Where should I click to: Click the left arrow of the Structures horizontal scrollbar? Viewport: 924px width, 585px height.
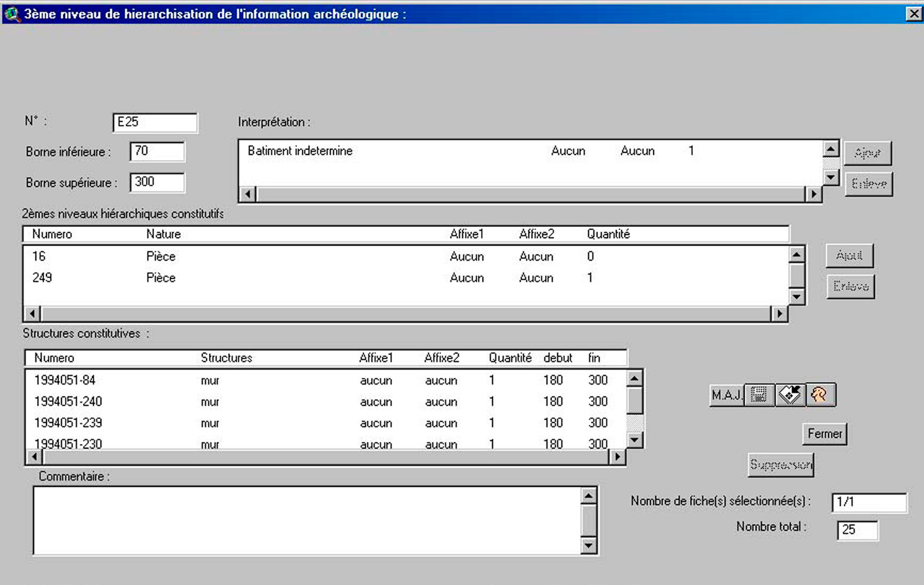pos(35,457)
